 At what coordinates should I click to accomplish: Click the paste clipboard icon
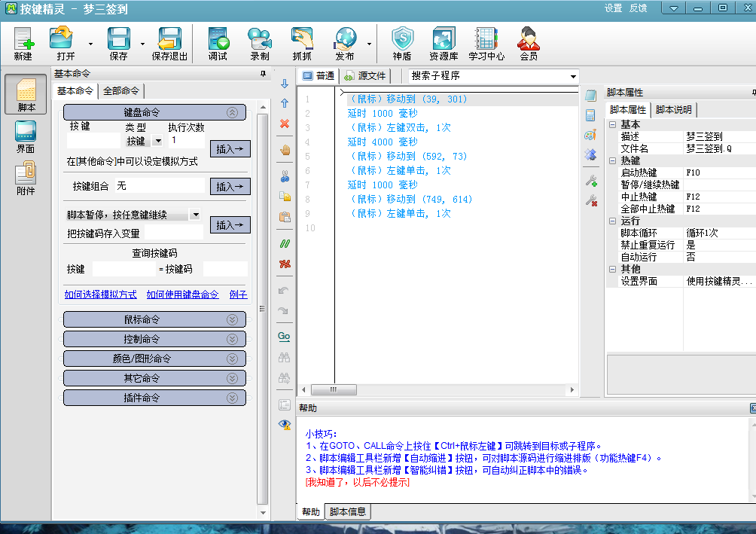click(285, 217)
